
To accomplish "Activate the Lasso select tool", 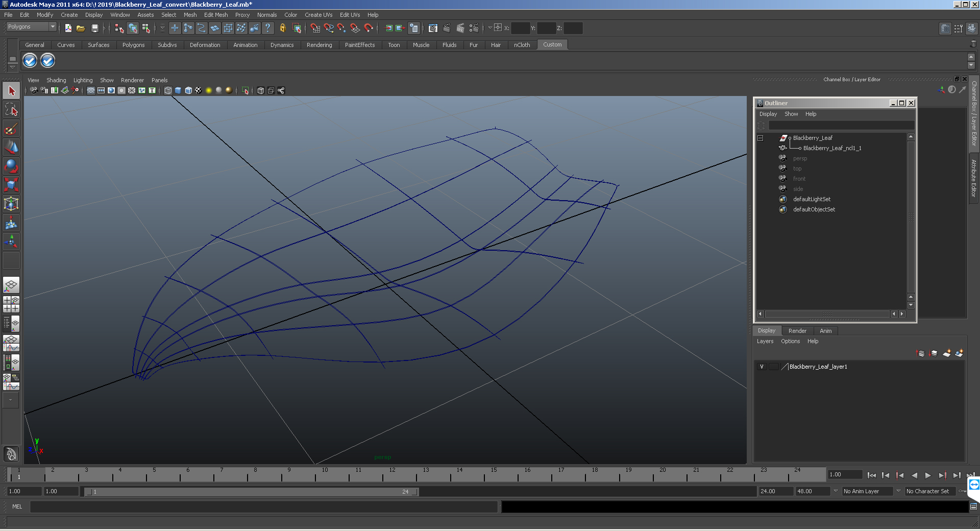I will point(11,109).
